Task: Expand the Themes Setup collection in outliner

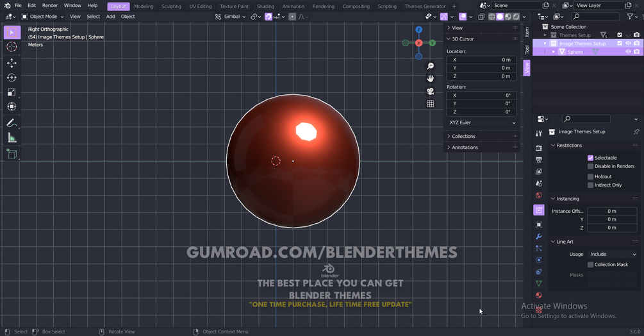Action: [545, 35]
